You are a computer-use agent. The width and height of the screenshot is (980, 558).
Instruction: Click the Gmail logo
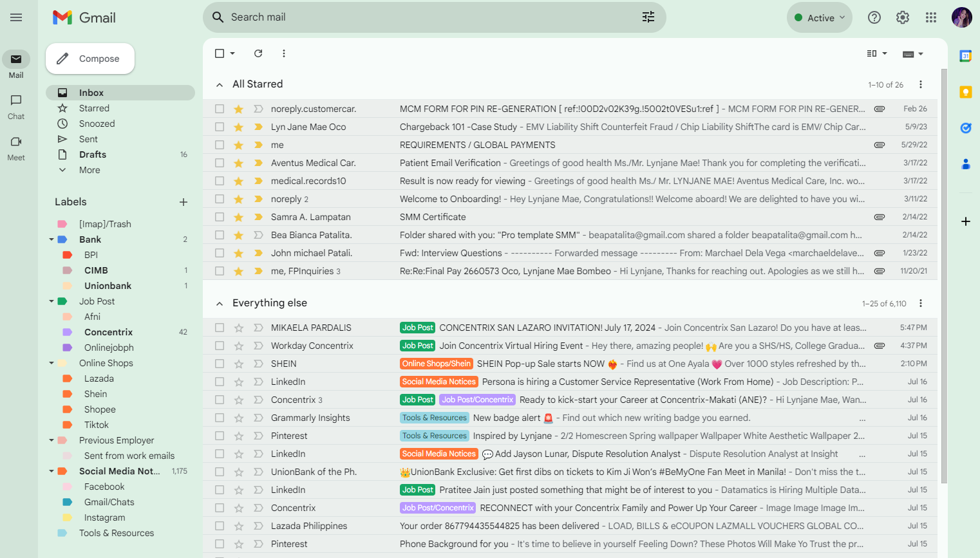[x=84, y=17]
